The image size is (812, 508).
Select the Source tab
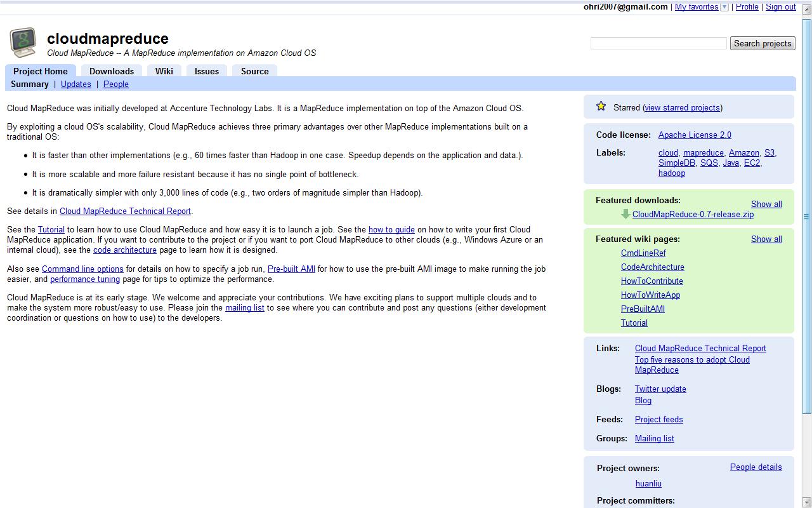click(x=254, y=71)
